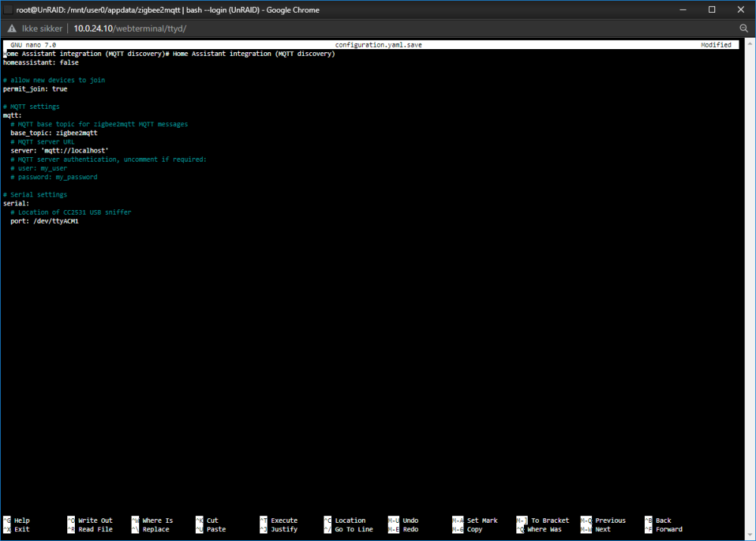
Task: Click the 'Previous' shortcut label
Action: point(610,521)
